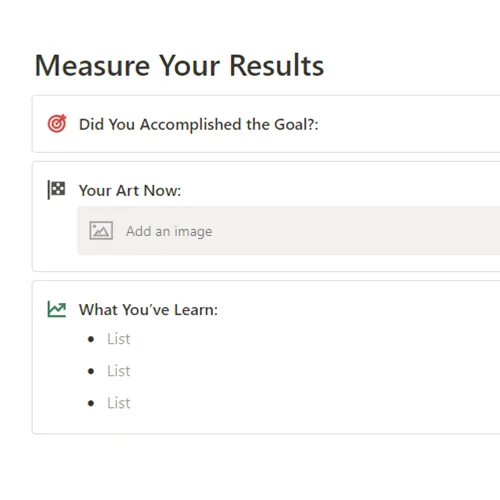Click the word 'Measure' in page title

click(92, 65)
